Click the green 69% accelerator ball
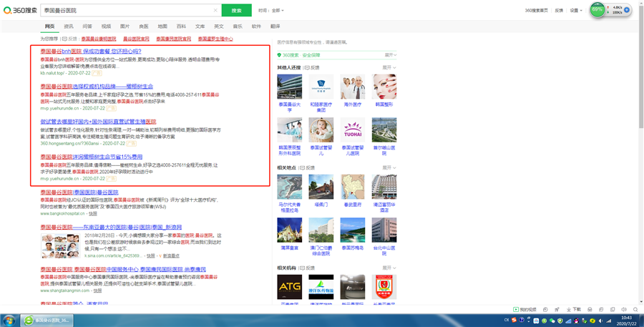Viewport: 644px width, 327px height. 597,9
